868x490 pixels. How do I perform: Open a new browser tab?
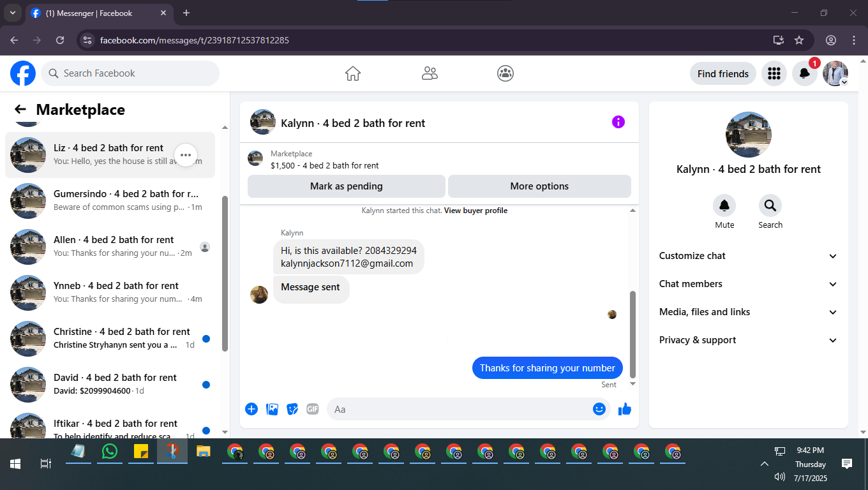(x=186, y=13)
